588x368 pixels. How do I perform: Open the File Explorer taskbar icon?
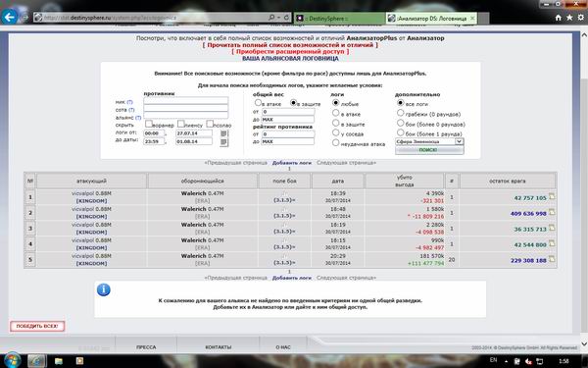tap(59, 361)
